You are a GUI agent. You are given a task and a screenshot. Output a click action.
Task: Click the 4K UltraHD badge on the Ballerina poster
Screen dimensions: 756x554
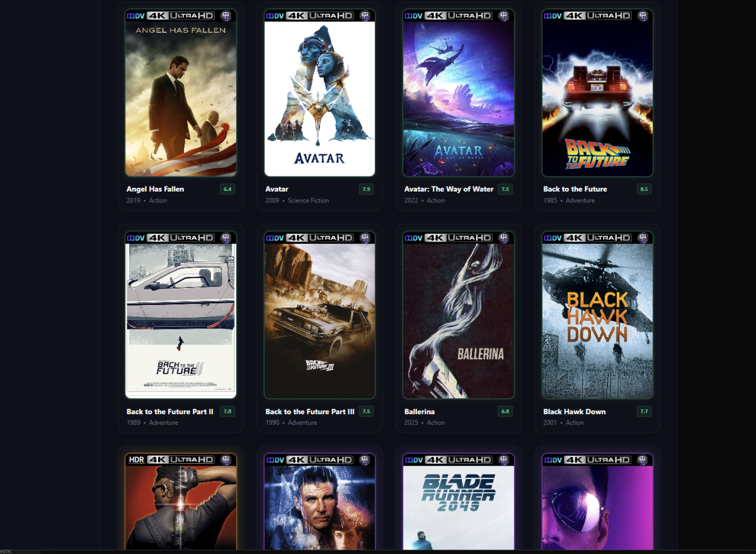[459, 238]
